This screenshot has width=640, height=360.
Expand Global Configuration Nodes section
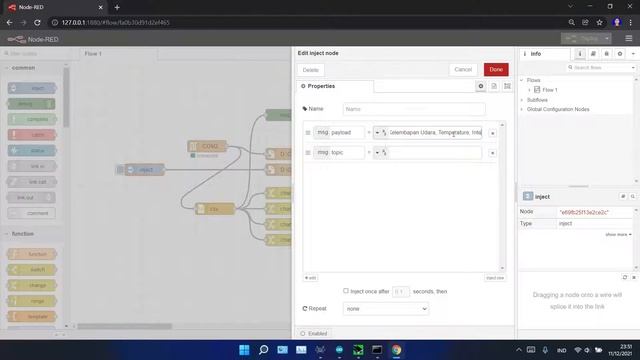point(522,109)
